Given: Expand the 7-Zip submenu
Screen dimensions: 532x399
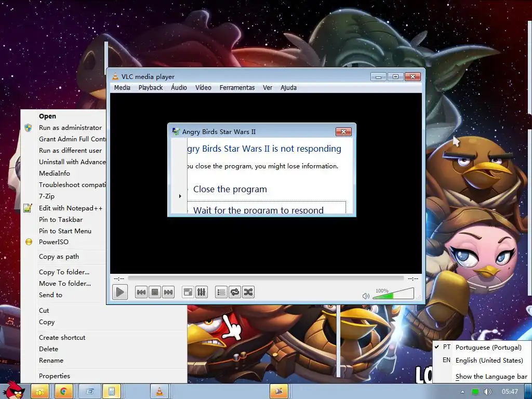Looking at the screenshot, I should tap(46, 196).
